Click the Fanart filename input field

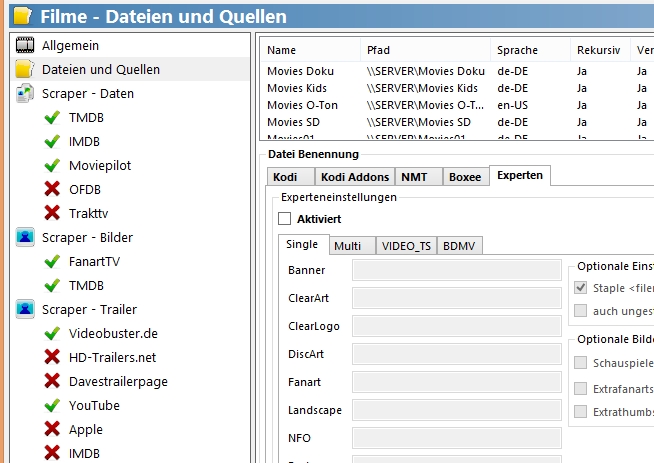pos(457,382)
